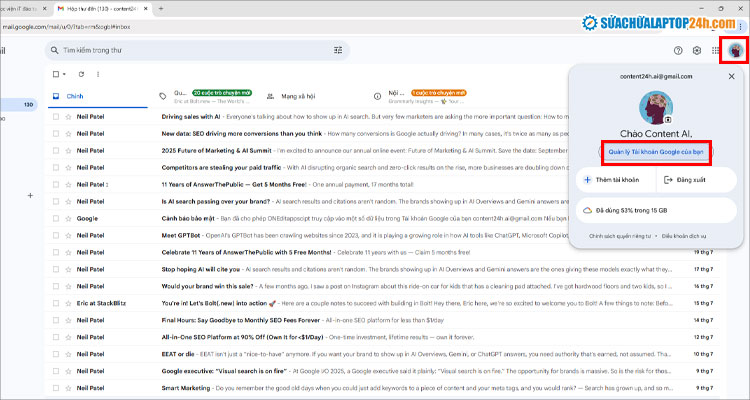Change profile picture camera icon
The width and height of the screenshot is (750, 400).
(668, 120)
